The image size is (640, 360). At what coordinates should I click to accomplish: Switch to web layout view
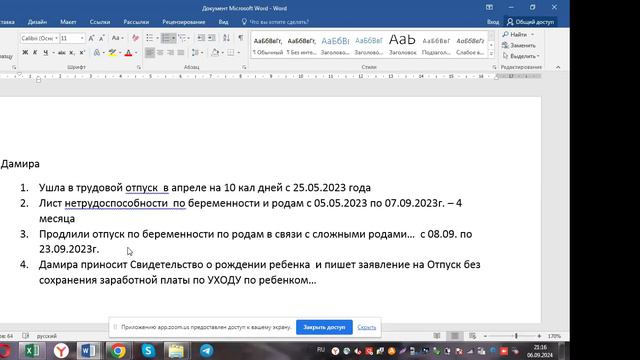(472, 336)
